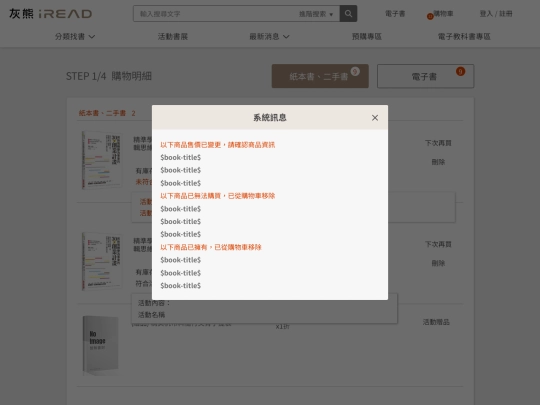The height and width of the screenshot is (405, 540).
Task: Open 登入 / 註冊 link
Action: (x=496, y=14)
